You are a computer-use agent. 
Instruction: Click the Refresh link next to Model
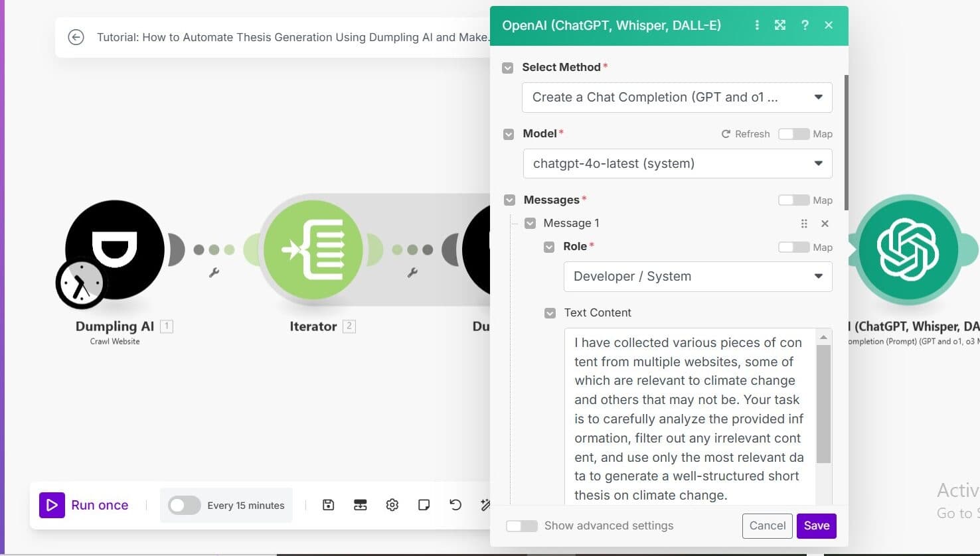(x=746, y=134)
